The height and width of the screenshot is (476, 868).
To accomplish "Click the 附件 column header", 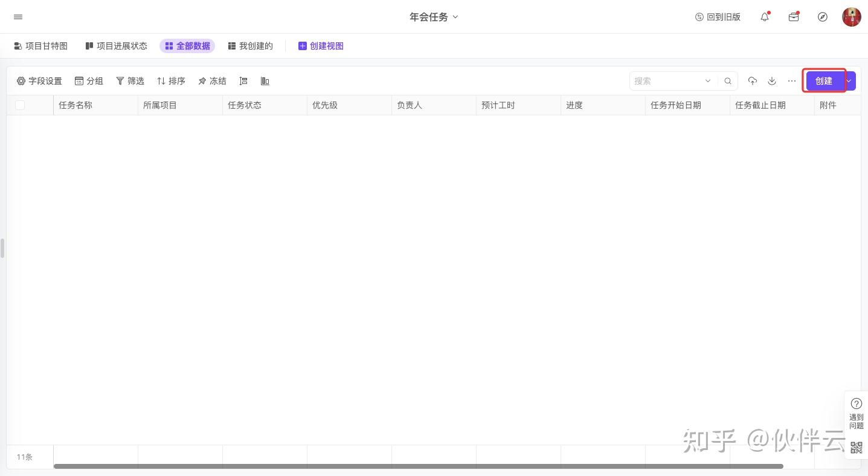I will pyautogui.click(x=837, y=105).
